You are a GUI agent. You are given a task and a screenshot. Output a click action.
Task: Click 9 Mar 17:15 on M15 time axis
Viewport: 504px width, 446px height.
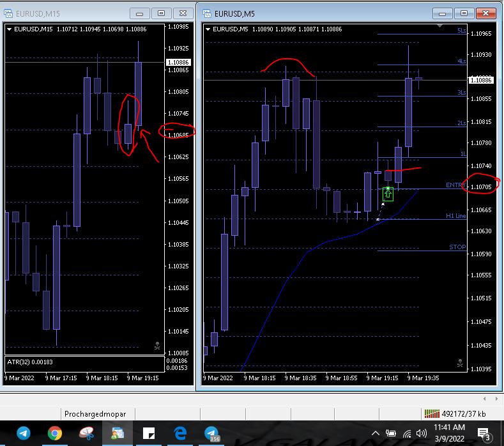[x=61, y=378]
